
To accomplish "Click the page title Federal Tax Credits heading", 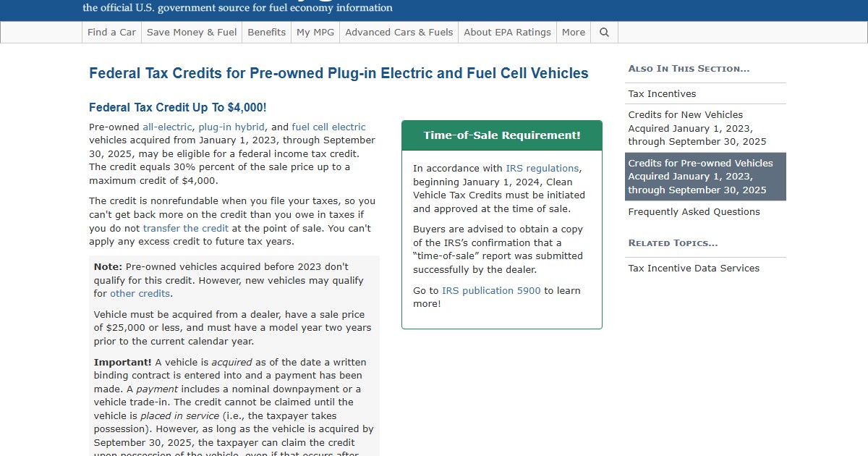I will click(x=339, y=73).
